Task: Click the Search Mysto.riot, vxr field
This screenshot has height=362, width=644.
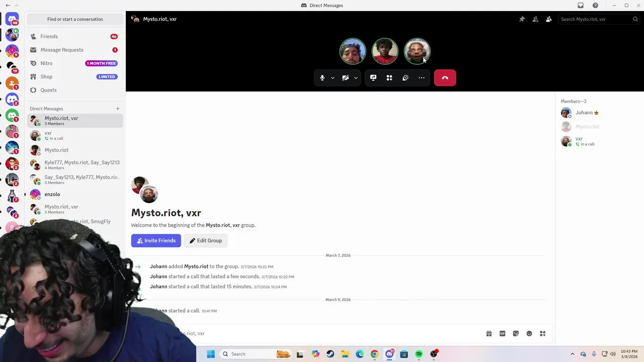Action: [x=599, y=19]
